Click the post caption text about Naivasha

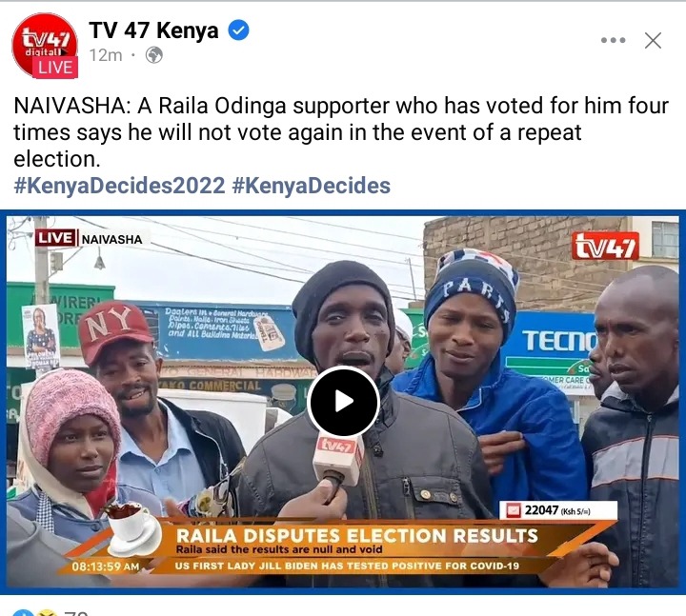[341, 132]
